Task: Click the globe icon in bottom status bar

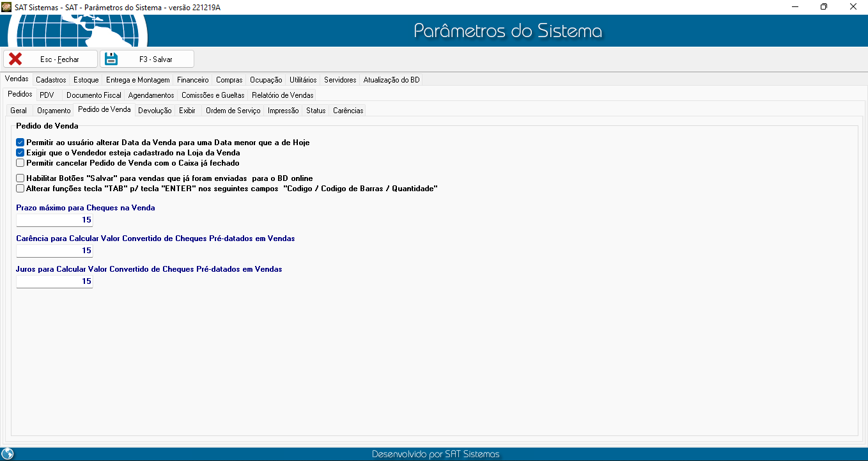Action: coord(8,454)
